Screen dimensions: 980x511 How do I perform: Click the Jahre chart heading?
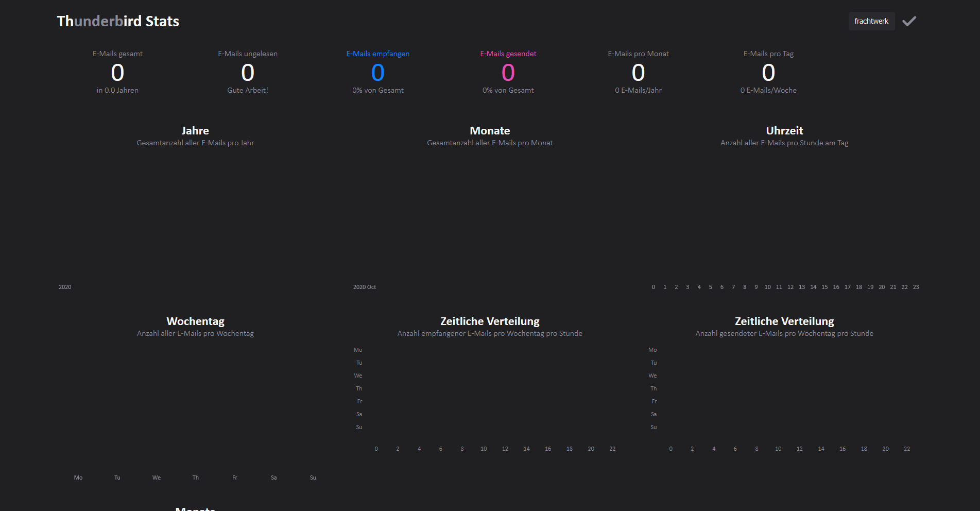click(195, 130)
